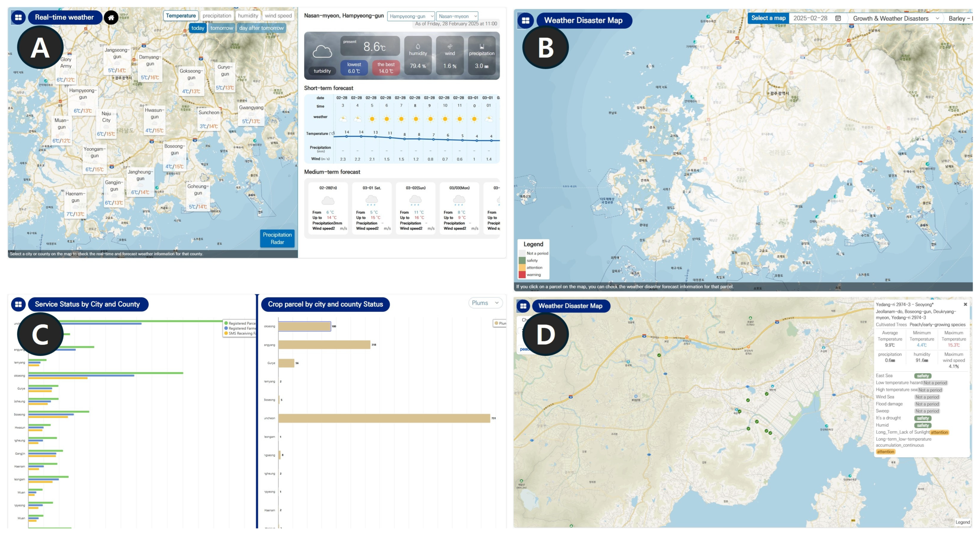Select the Temperature map layer option

coord(181,15)
